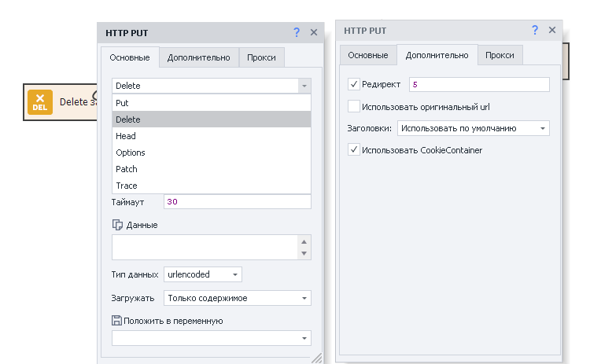Open help in the left HTTP PUT window
This screenshot has height=364, width=590.
click(297, 32)
